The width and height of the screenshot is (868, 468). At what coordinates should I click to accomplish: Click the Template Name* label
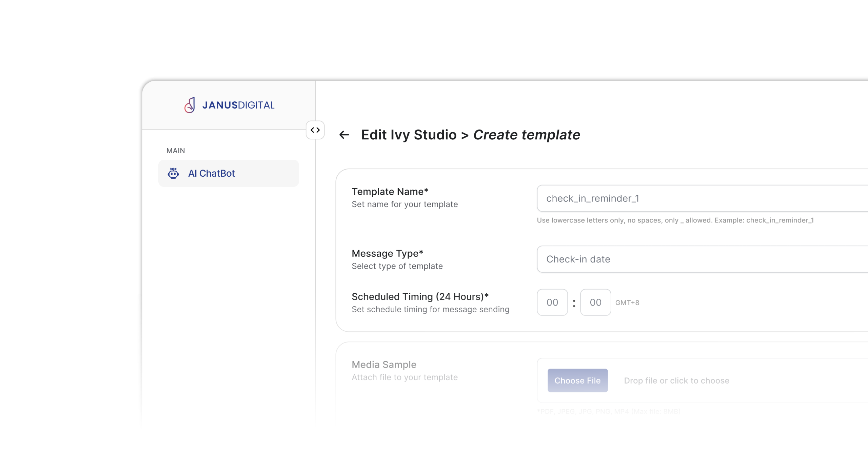[390, 192]
